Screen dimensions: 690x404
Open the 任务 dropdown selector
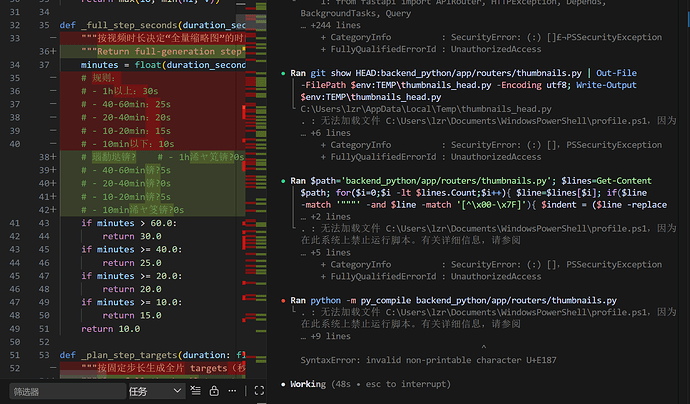(155, 391)
